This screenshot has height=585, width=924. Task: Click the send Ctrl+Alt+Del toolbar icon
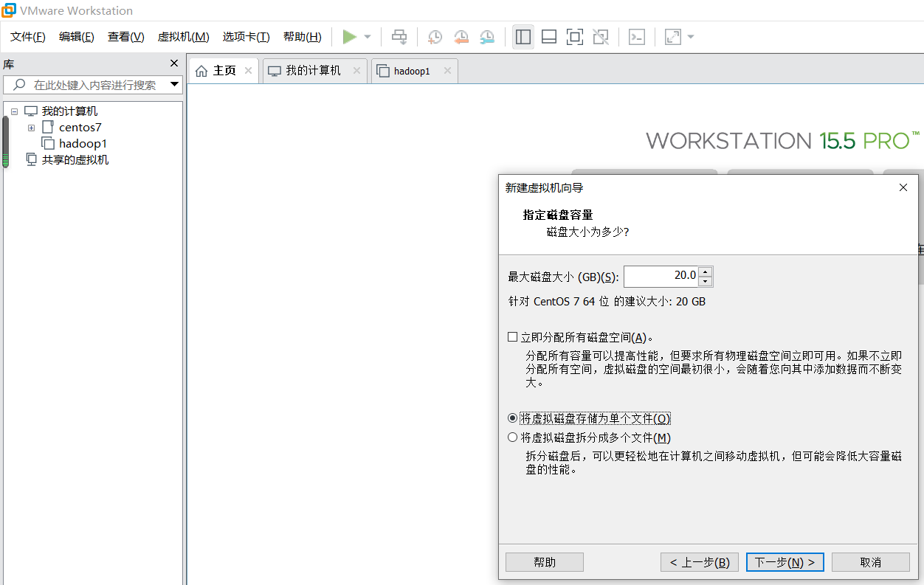tap(399, 37)
